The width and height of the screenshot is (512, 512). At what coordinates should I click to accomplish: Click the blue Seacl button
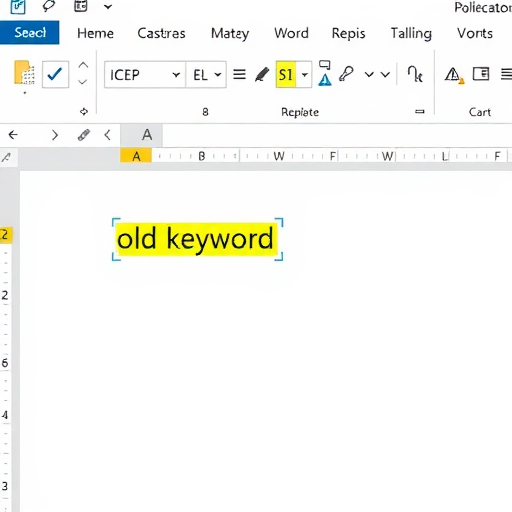point(30,32)
